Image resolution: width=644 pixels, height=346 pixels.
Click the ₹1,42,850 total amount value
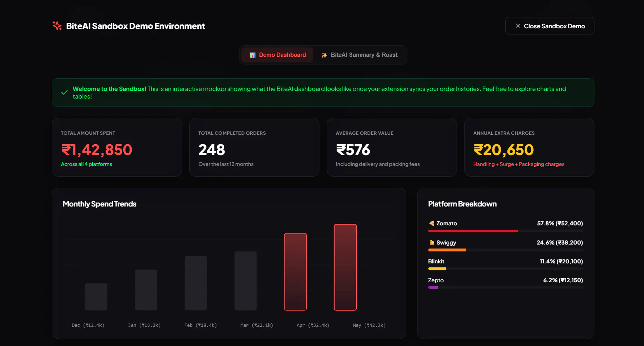coord(97,150)
